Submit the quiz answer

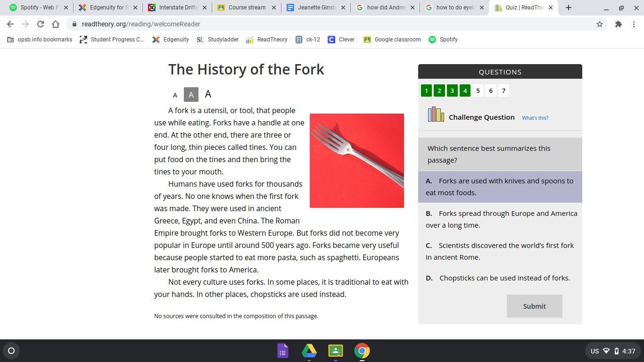coord(535,306)
